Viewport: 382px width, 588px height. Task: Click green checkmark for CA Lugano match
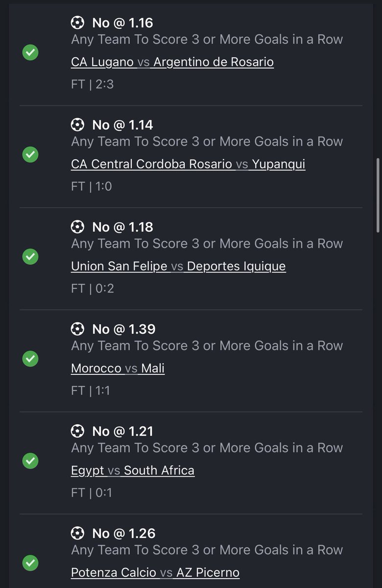pos(30,52)
